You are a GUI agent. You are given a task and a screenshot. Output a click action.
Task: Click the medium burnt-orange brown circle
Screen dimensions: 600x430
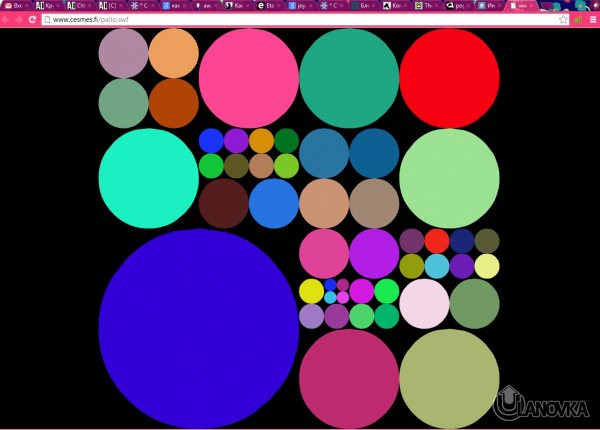[174, 103]
